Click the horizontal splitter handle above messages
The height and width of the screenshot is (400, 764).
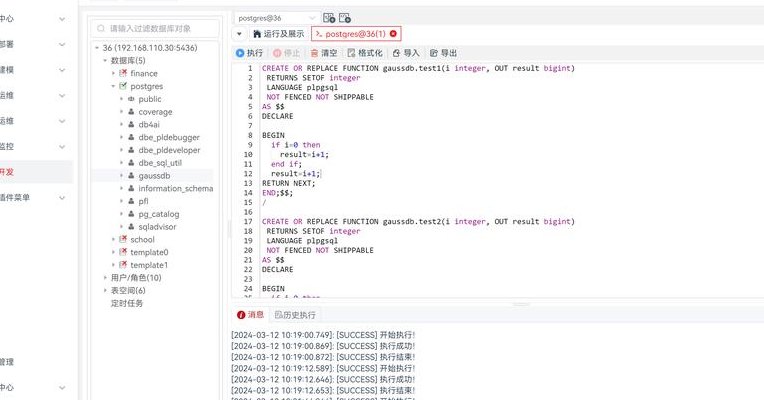[521, 304]
